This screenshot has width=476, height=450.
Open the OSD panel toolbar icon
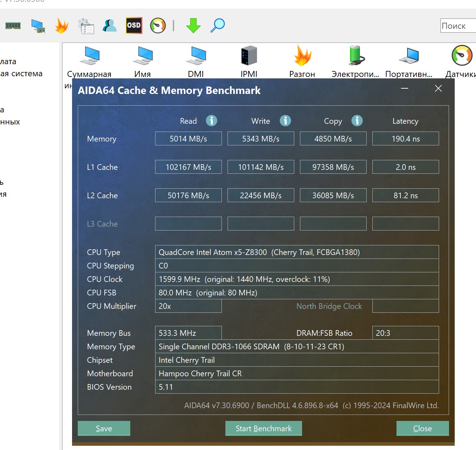click(134, 26)
